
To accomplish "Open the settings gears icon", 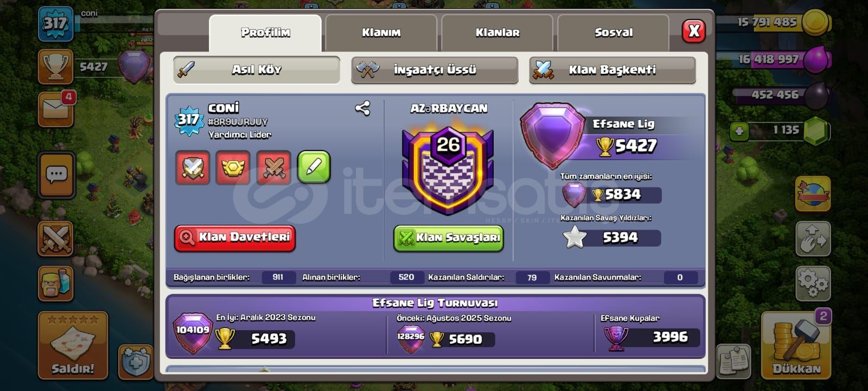I will 813,283.
